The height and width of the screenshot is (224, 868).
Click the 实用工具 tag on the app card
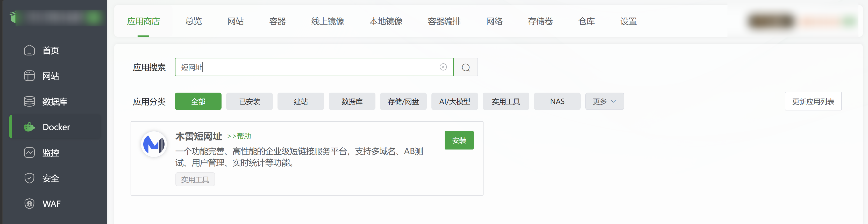195,180
